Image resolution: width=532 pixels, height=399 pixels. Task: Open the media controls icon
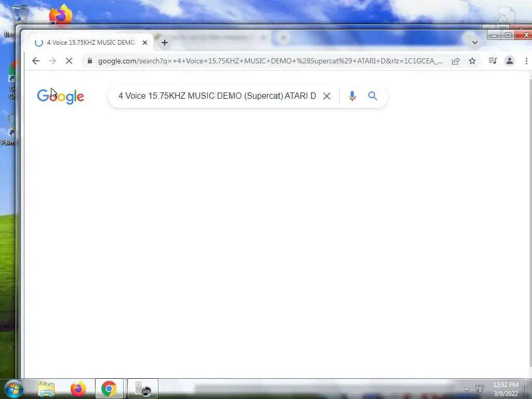click(x=493, y=61)
